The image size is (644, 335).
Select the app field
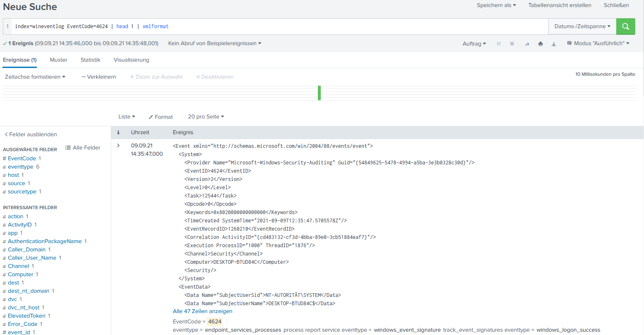tap(13, 233)
